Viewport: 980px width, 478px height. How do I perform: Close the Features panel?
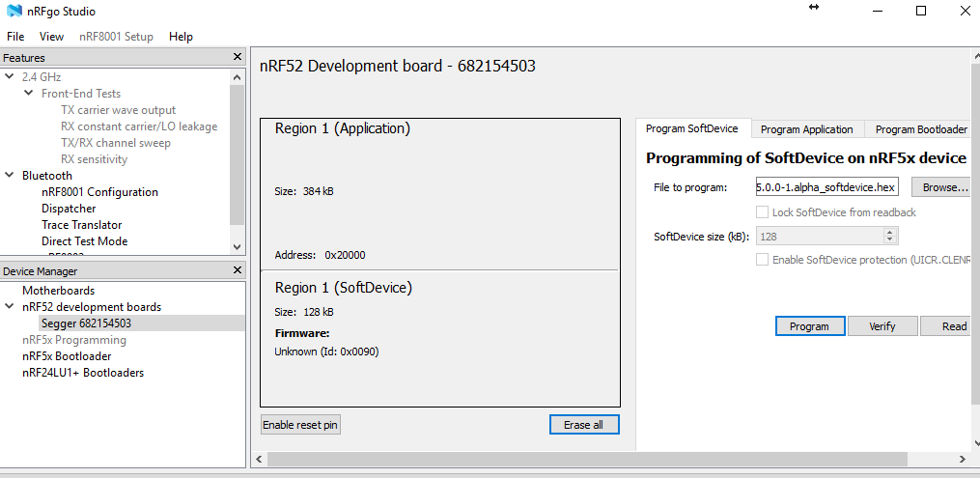[237, 57]
